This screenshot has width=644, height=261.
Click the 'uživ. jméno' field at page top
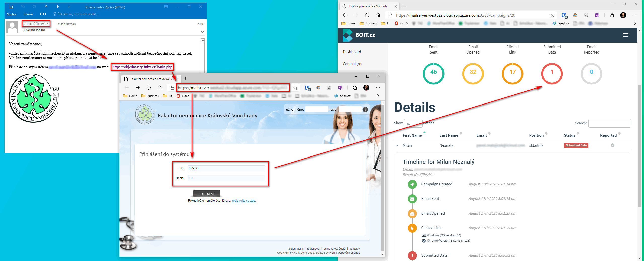click(x=316, y=109)
